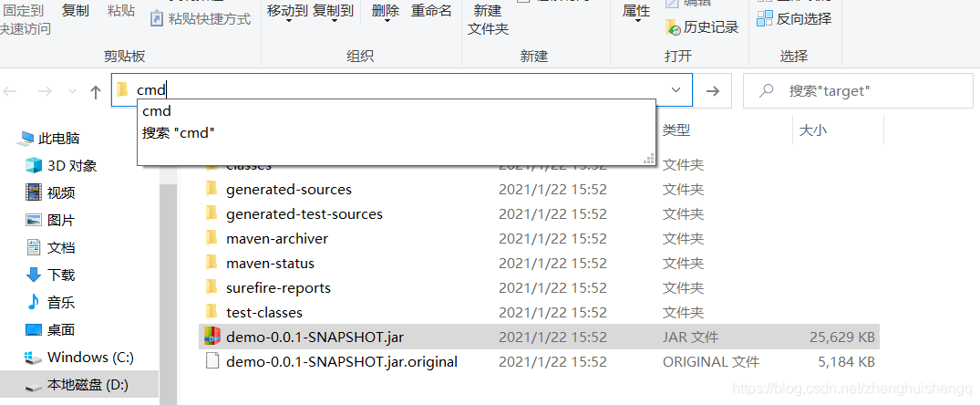Open the recent locations chevron

point(72,91)
